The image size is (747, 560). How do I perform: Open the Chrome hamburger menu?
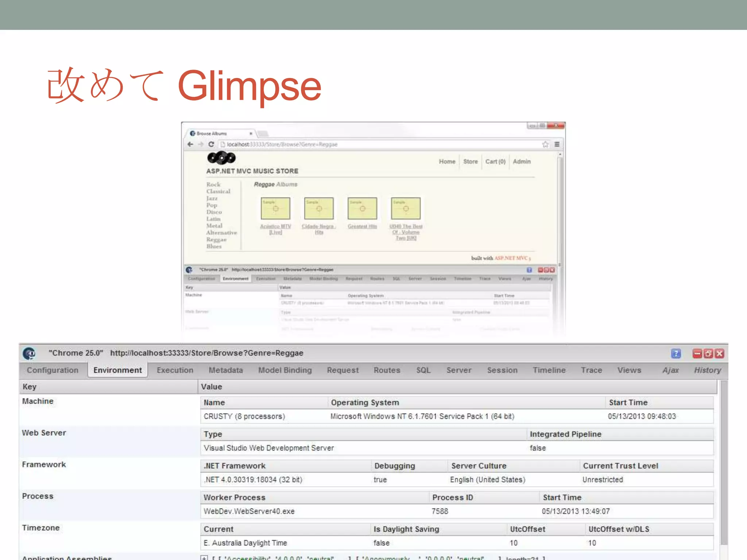click(x=557, y=144)
